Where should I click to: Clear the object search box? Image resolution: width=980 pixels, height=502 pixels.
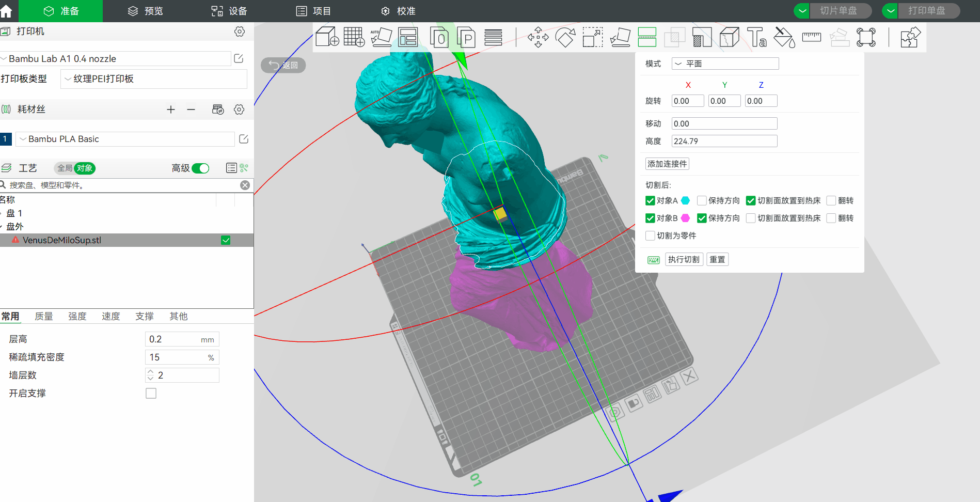tap(245, 185)
